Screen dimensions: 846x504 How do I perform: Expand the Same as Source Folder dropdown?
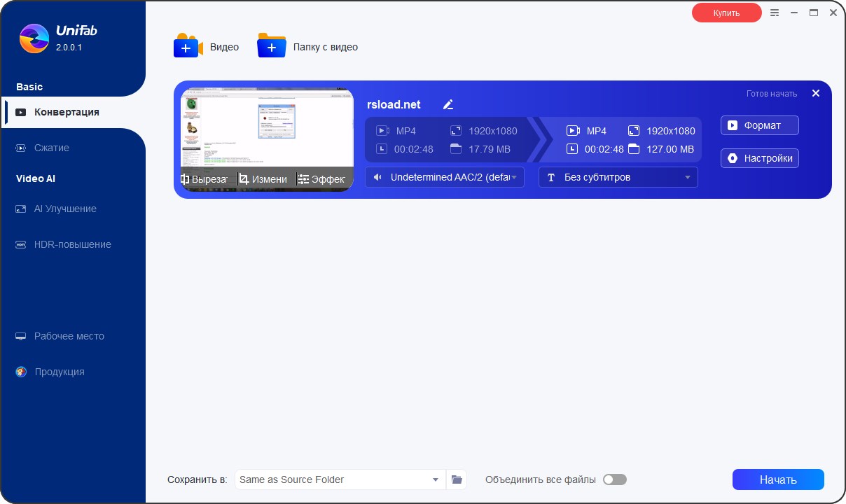(340, 479)
